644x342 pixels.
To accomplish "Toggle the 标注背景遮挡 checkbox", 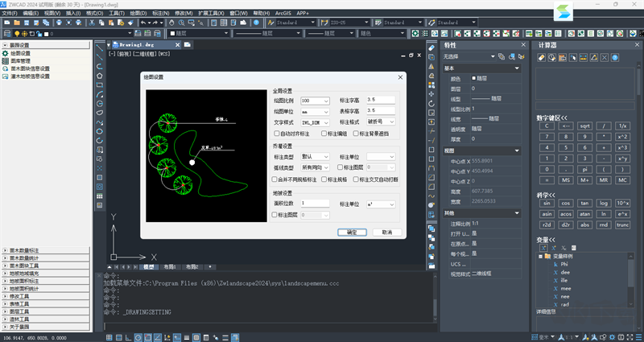I will [x=355, y=133].
